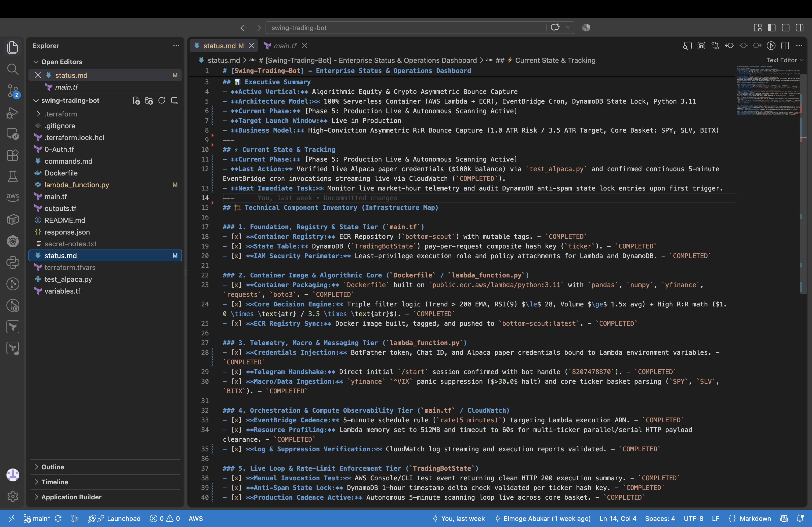Go back with the left arrow
This screenshot has width=812, height=527.
pyautogui.click(x=243, y=28)
